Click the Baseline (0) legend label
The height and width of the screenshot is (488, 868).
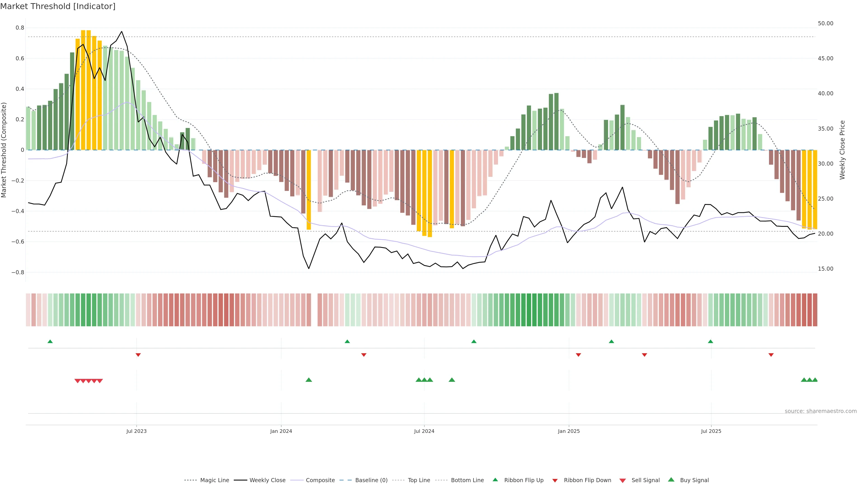(x=371, y=480)
